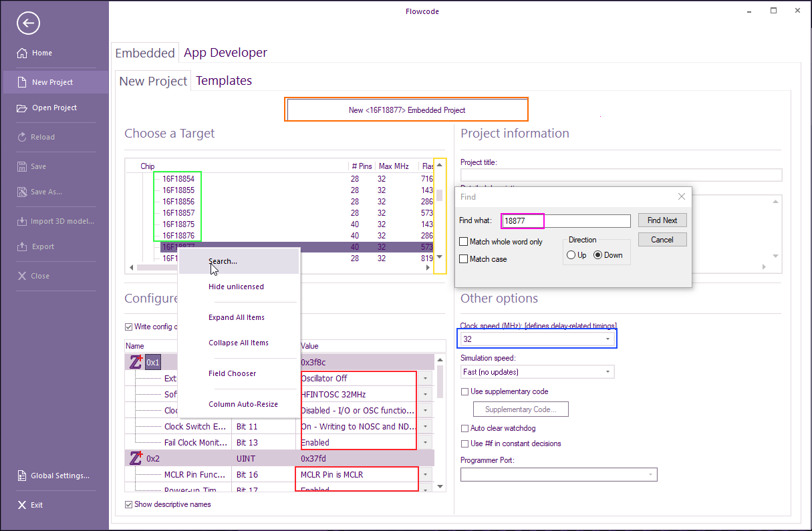Image resolution: width=812 pixels, height=531 pixels.
Task: Click the chip list scroll-down arrow
Action: click(x=439, y=256)
